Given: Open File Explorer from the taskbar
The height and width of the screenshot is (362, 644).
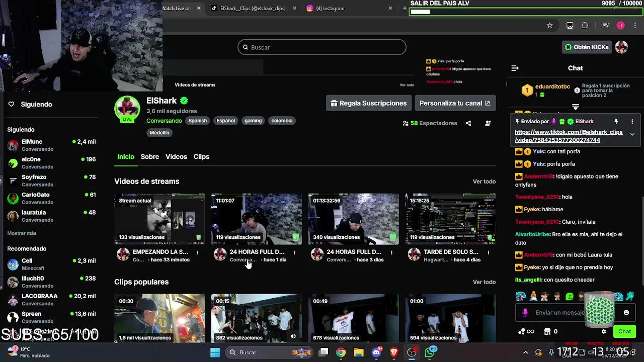Looking at the screenshot, I should click(x=358, y=352).
